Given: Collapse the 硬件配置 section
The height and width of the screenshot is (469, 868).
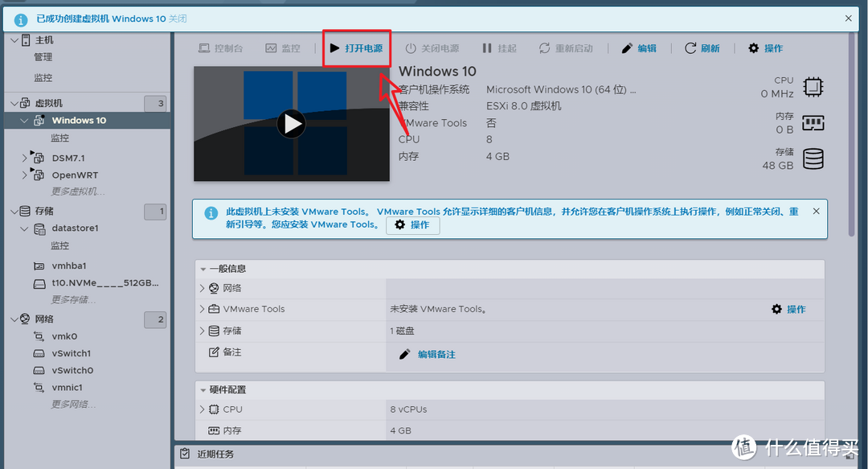Looking at the screenshot, I should [203, 390].
